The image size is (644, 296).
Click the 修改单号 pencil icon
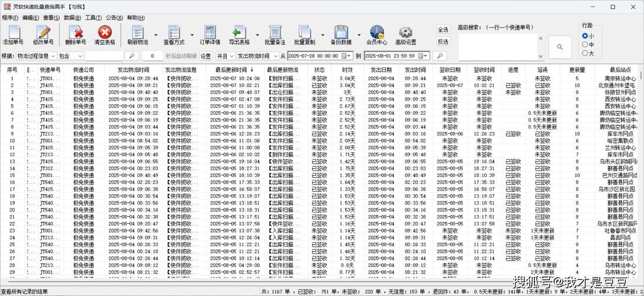click(43, 33)
